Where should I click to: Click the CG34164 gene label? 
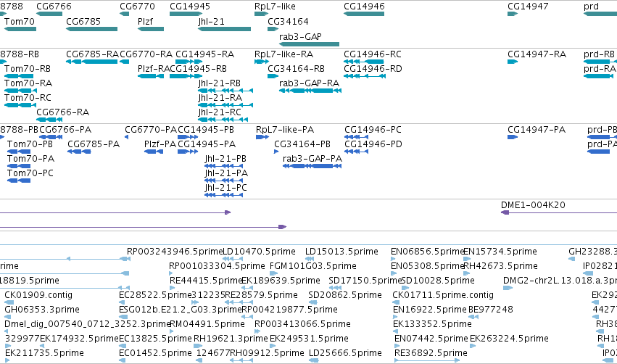tap(288, 21)
